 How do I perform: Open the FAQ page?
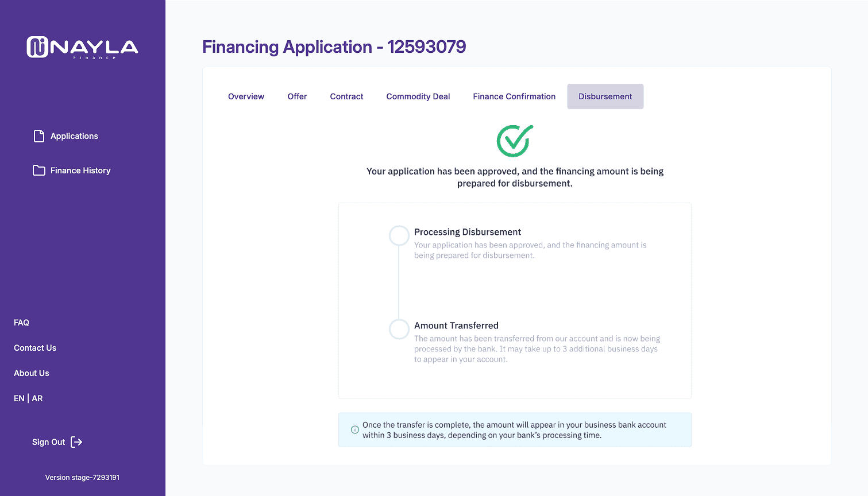tap(21, 322)
